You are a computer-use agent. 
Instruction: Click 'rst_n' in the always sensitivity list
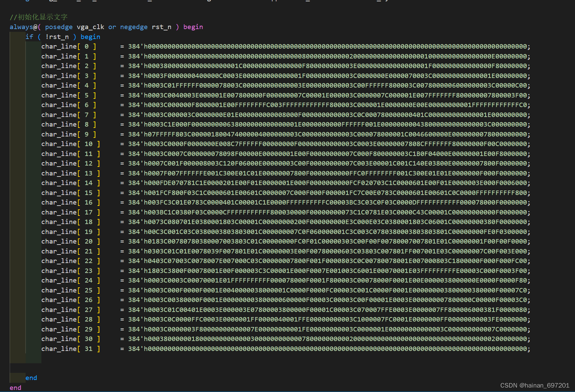[161, 27]
